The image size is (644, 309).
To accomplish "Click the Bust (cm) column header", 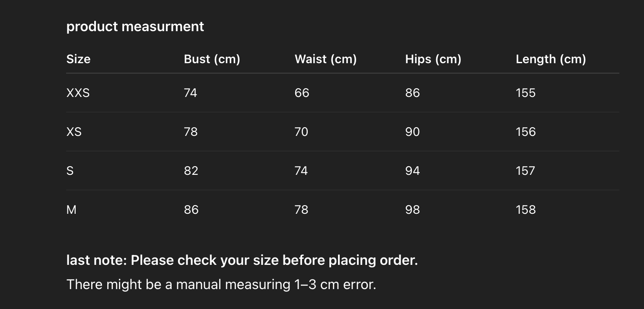I will (212, 59).
